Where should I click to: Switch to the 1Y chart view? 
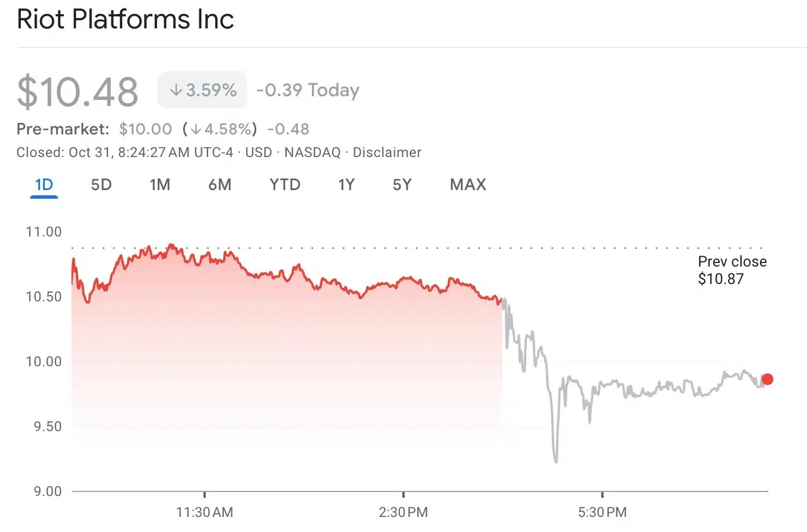coord(346,184)
